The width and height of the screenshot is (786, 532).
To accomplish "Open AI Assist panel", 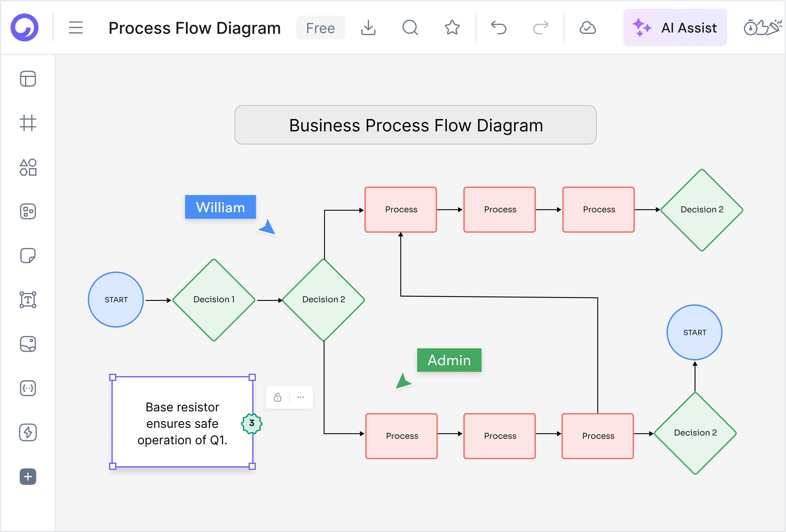I will pos(675,27).
